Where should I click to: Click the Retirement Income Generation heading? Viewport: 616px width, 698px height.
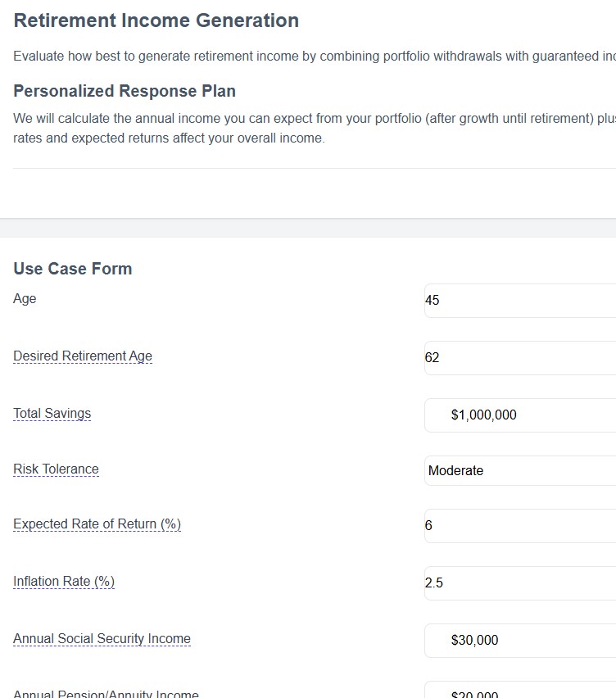[156, 20]
